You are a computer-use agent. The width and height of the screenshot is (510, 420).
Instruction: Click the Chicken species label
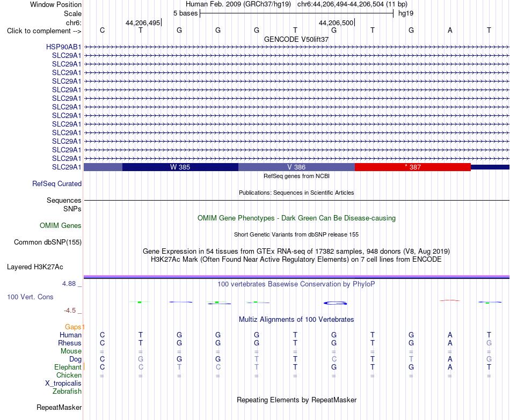[69, 375]
